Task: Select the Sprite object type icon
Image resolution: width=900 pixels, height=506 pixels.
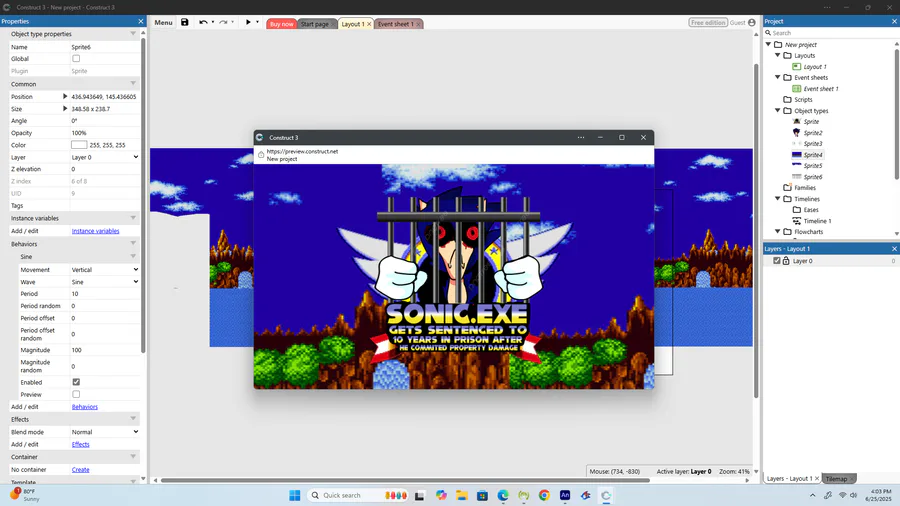Action: (x=797, y=122)
